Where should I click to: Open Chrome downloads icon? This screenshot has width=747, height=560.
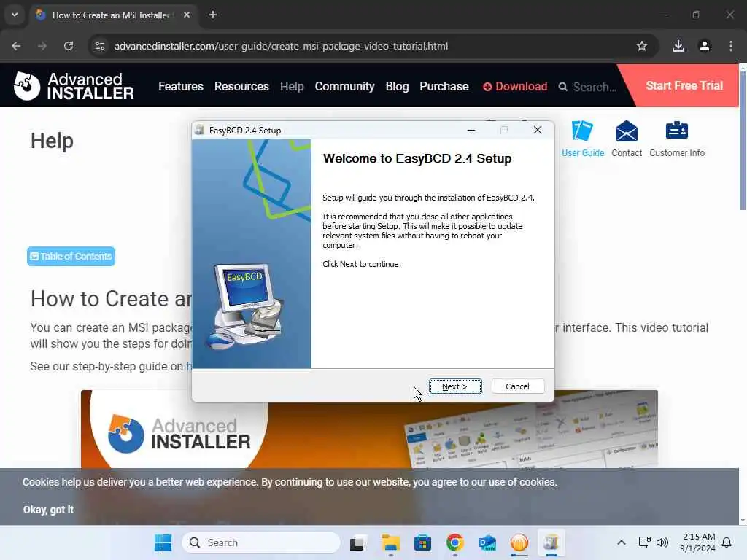pyautogui.click(x=678, y=46)
